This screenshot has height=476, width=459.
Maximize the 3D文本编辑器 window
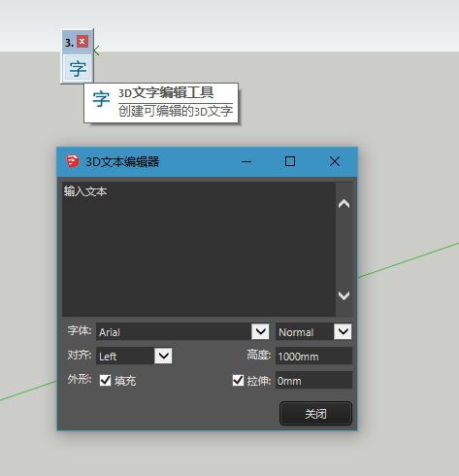pyautogui.click(x=290, y=161)
